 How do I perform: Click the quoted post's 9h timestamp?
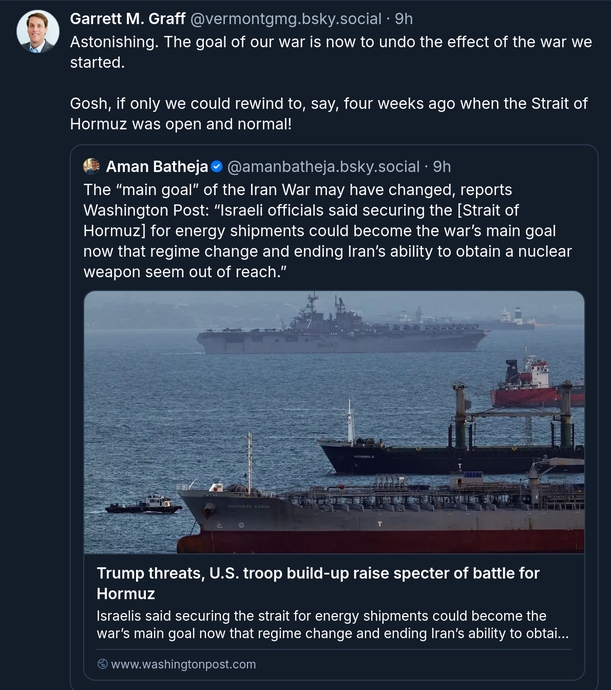point(442,166)
